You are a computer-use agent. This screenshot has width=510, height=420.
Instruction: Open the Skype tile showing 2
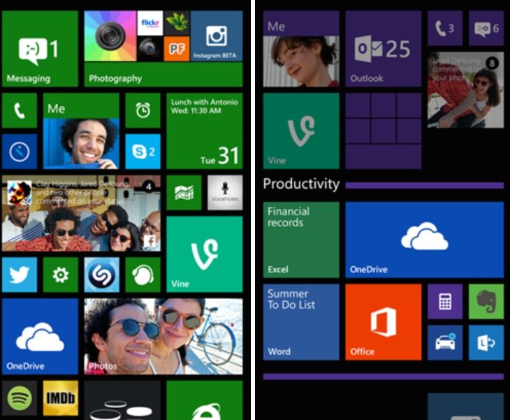tap(143, 152)
